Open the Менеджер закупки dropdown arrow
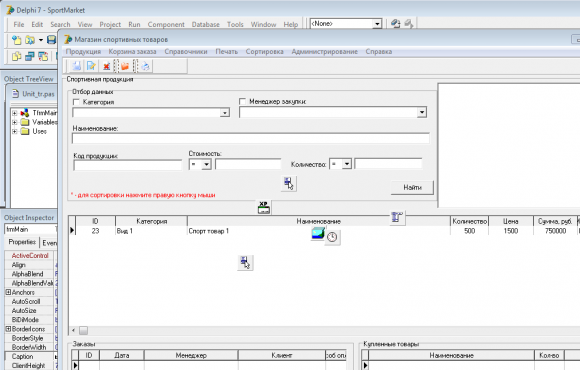The height and width of the screenshot is (370, 580). coord(422,112)
